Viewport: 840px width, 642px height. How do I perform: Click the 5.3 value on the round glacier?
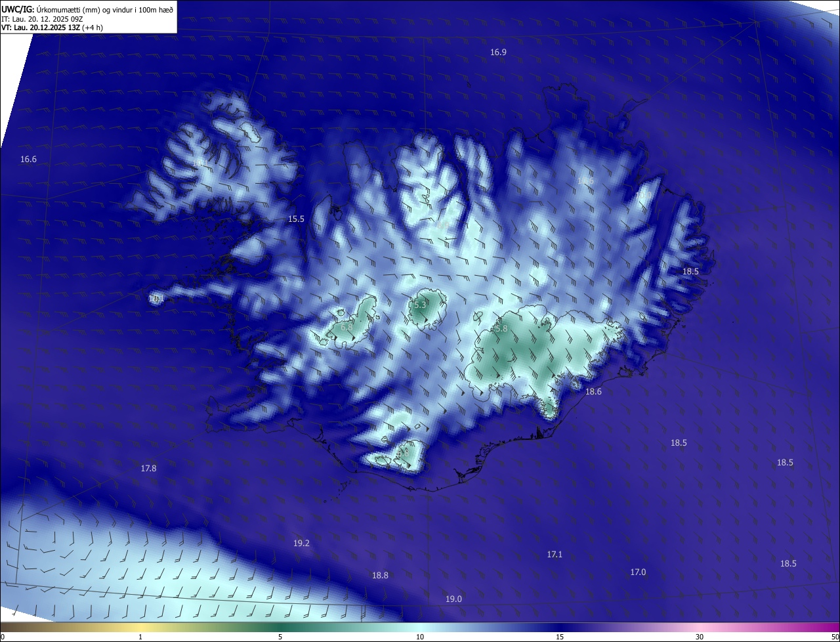tap(420, 305)
